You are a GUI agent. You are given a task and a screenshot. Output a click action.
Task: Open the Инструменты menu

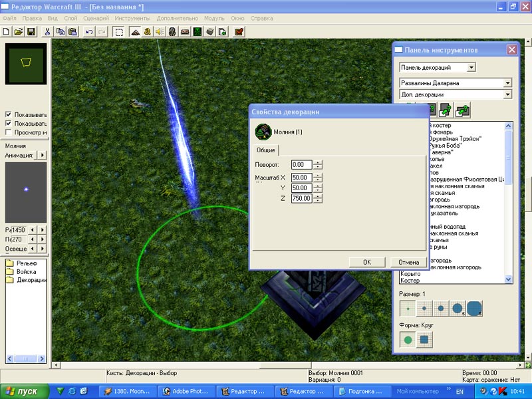[x=132, y=19]
